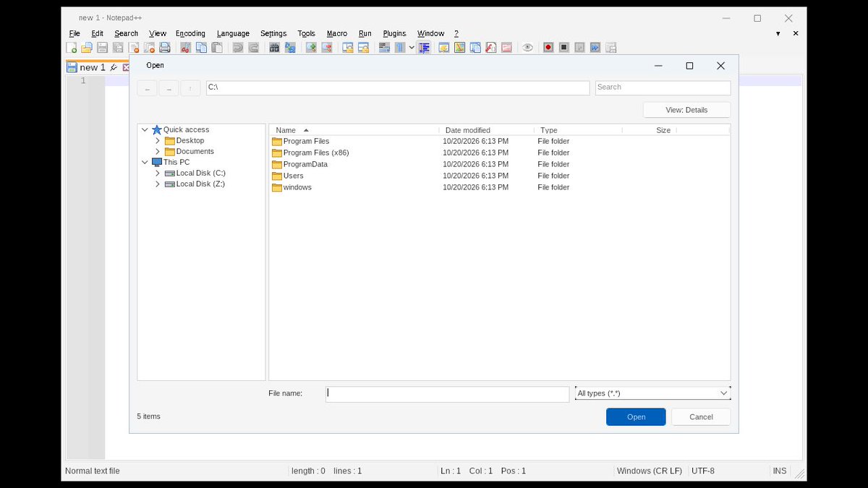Toggle the Indent Guide toolbar icon
Viewport: 868px width, 488px height.
[424, 48]
